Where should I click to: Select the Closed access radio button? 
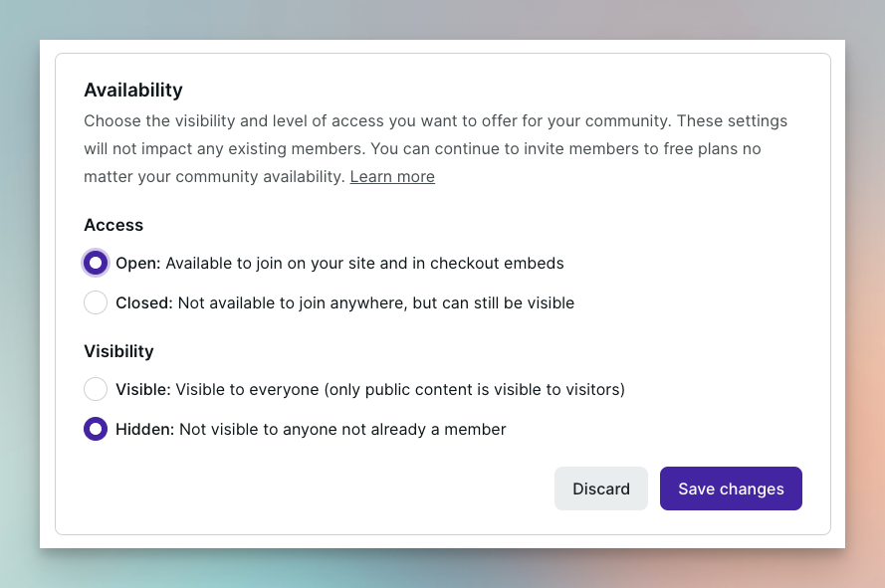click(x=96, y=302)
